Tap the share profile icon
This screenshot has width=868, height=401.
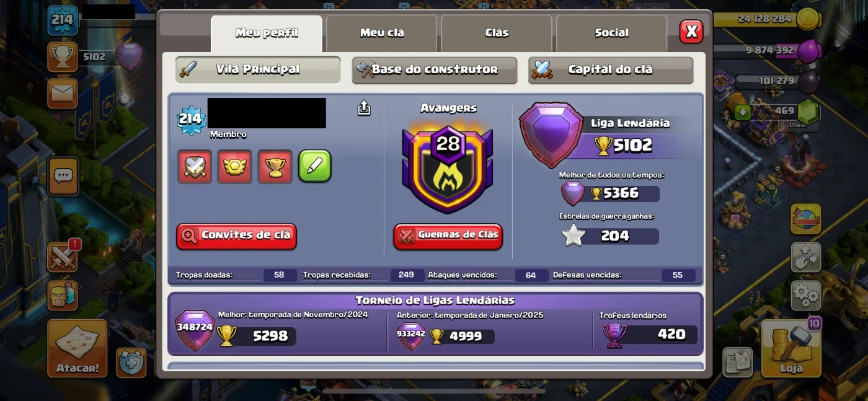click(x=364, y=108)
